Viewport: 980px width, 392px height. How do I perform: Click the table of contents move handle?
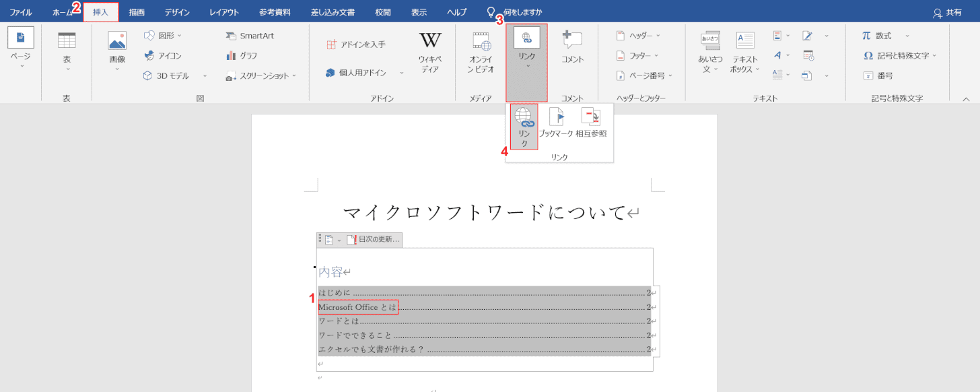pos(320,240)
